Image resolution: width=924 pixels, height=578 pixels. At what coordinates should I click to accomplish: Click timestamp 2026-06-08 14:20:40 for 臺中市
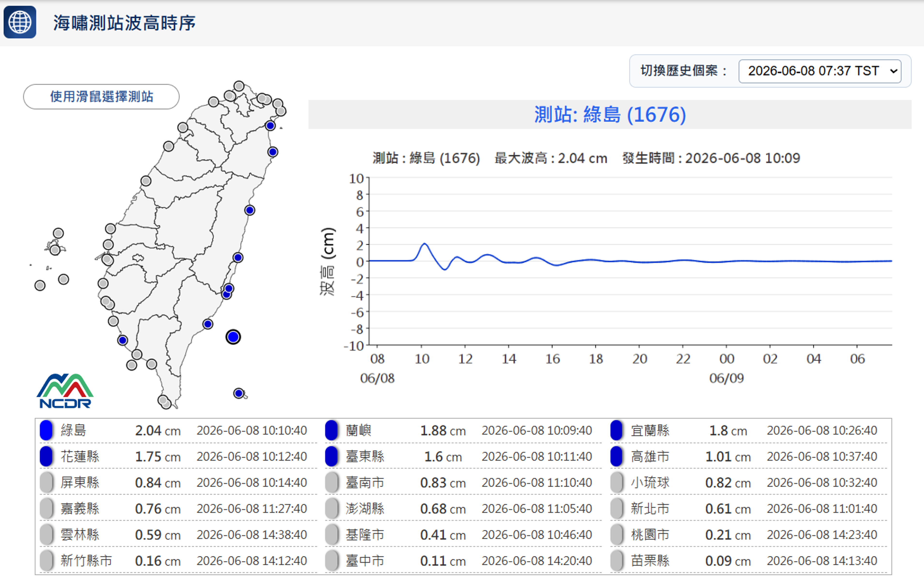[x=537, y=561]
